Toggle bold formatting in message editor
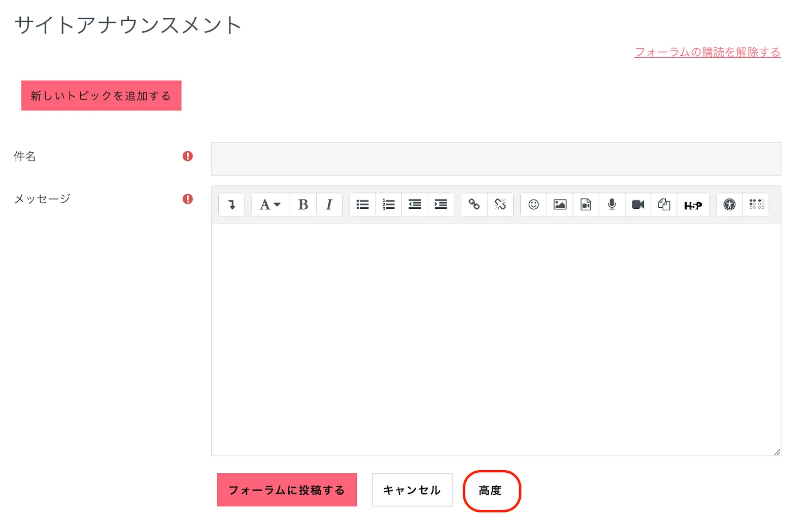Screen dimensions: 812x517 (303, 205)
